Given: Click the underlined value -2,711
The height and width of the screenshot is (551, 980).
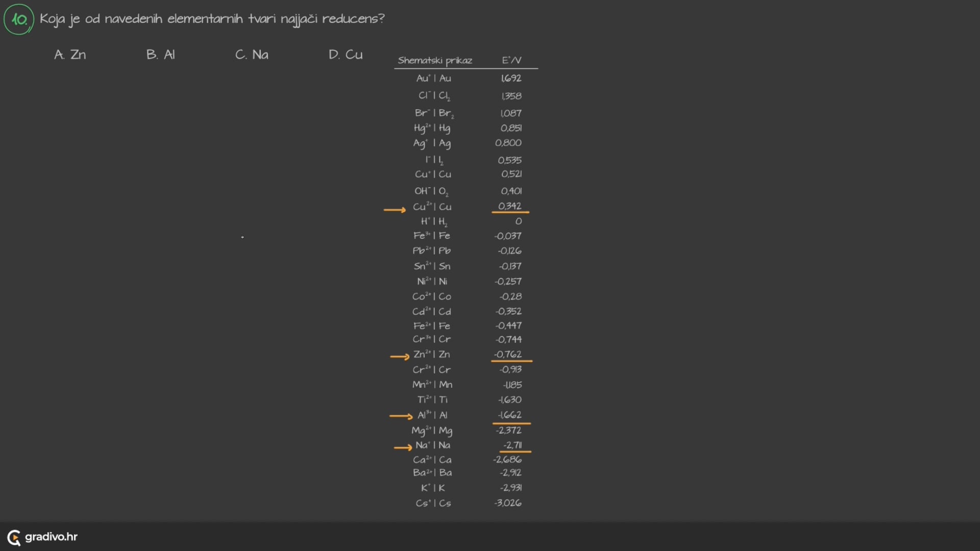Looking at the screenshot, I should click(512, 445).
